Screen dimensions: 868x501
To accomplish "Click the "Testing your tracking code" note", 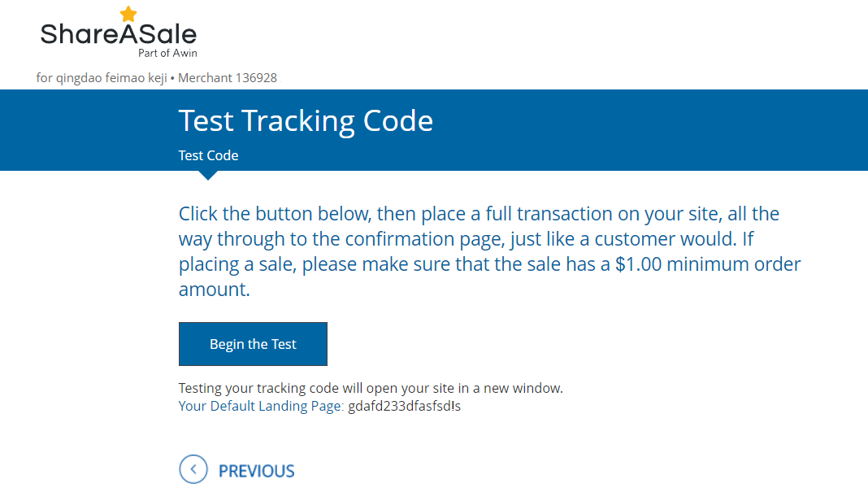I will pos(371,388).
